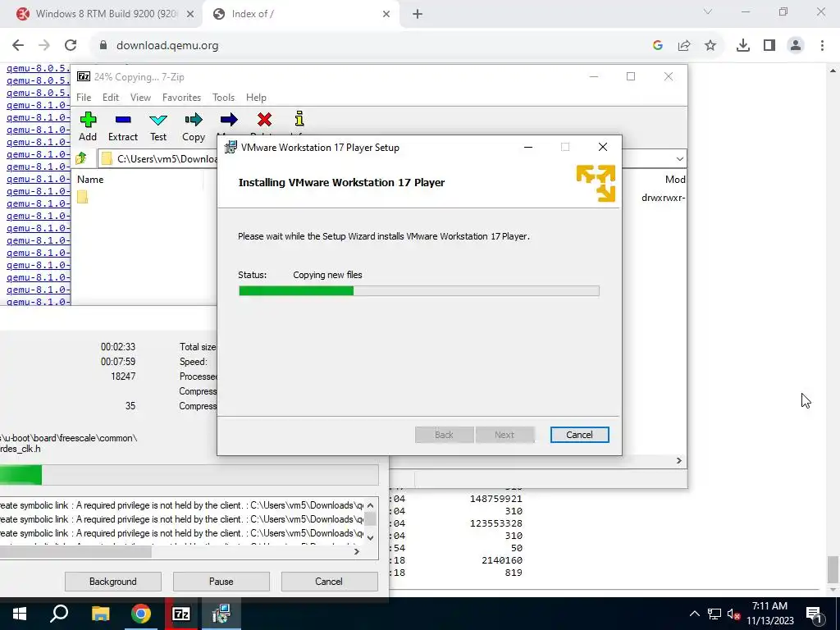Open Chrome downloads icon
This screenshot has width=840, height=630.
pos(743,46)
